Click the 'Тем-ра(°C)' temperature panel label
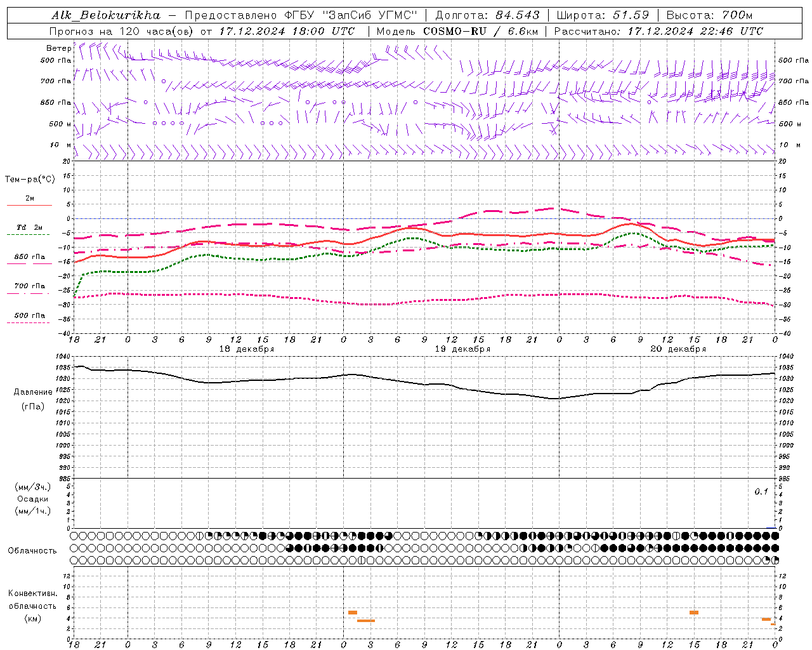 pyautogui.click(x=30, y=180)
